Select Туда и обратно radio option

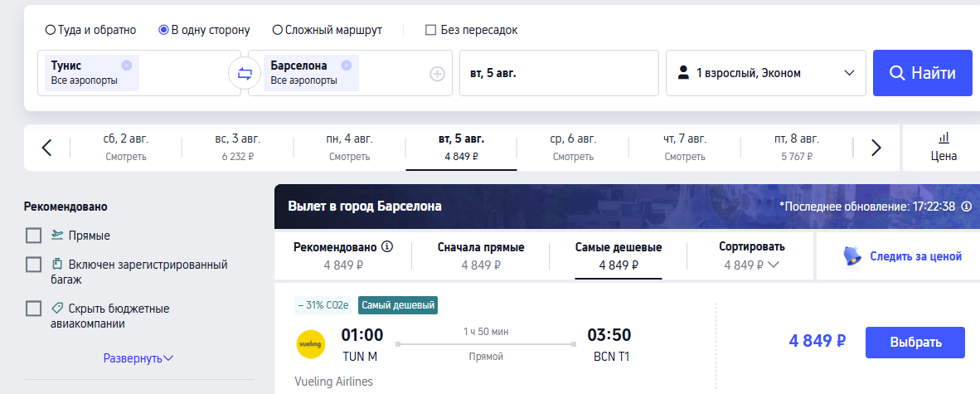51,30
